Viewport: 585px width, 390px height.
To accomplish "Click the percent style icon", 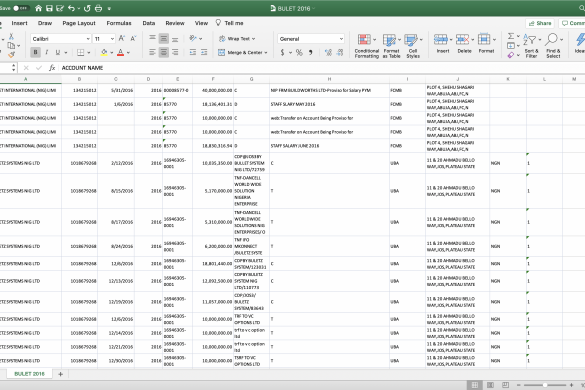I will [299, 53].
